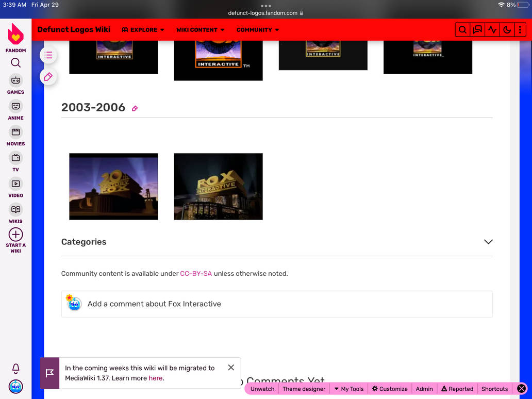Open the CC-BY-SA license link
The height and width of the screenshot is (399, 532).
click(x=196, y=273)
